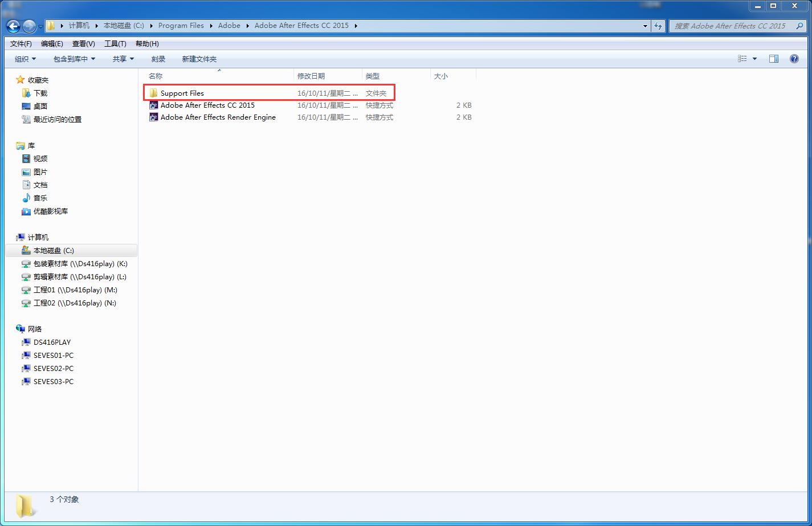Image resolution: width=812 pixels, height=526 pixels.
Task: Click the change view icon
Action: point(742,59)
